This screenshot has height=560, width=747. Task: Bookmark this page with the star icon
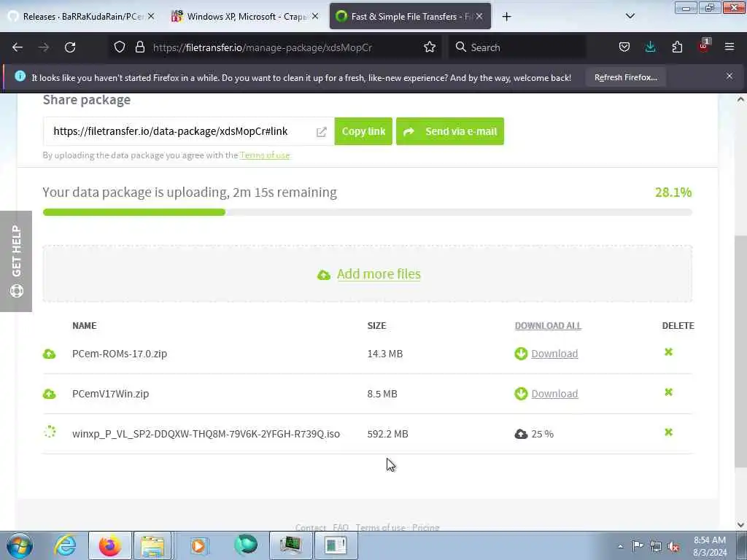tap(430, 47)
